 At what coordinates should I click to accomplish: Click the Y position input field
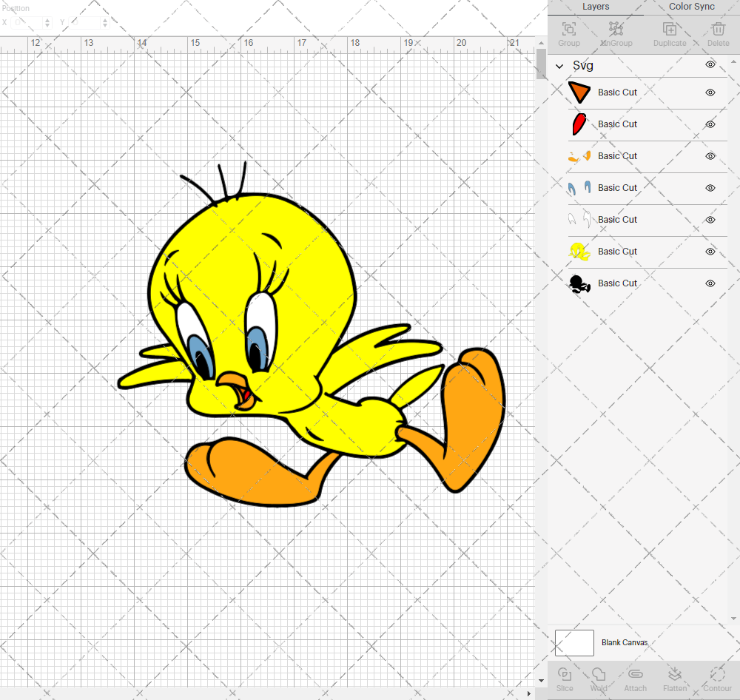85,22
